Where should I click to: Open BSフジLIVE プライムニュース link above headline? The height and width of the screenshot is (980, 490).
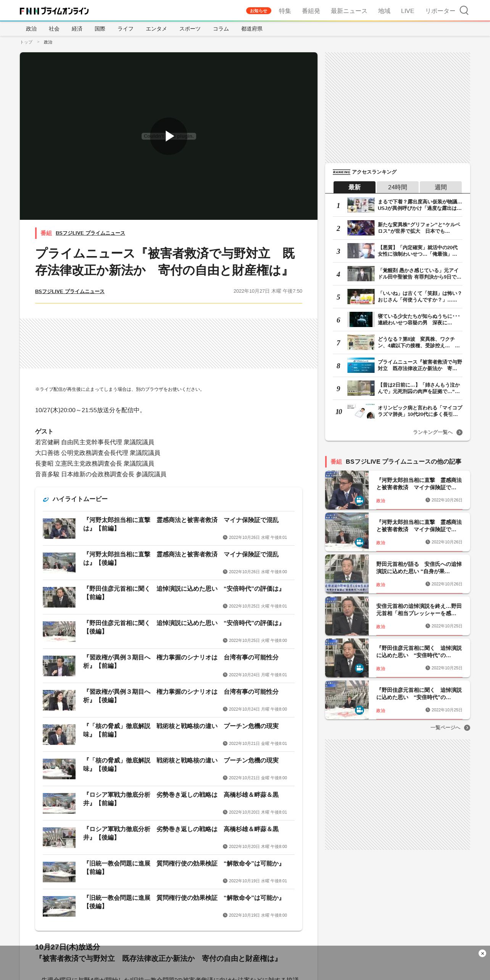[90, 233]
